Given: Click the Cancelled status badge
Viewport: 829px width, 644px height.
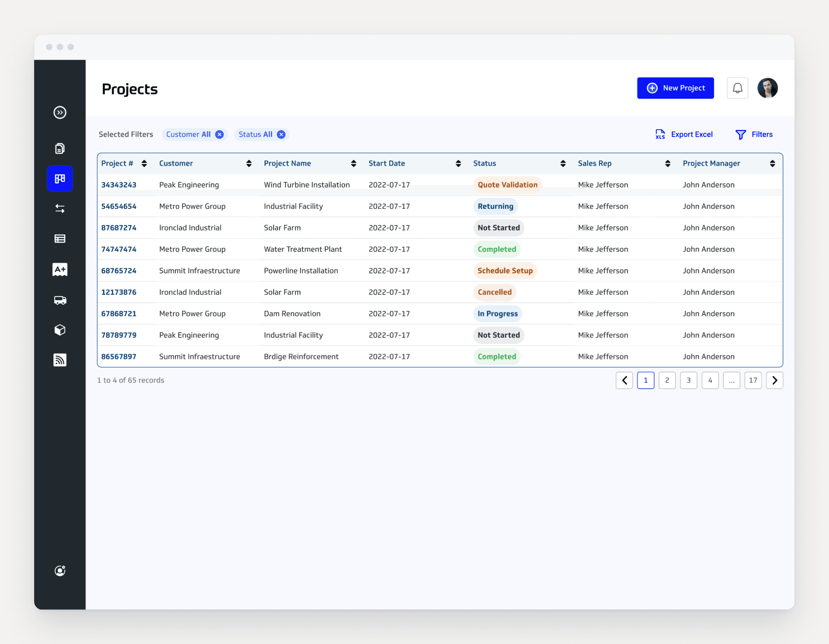Looking at the screenshot, I should 494,292.
